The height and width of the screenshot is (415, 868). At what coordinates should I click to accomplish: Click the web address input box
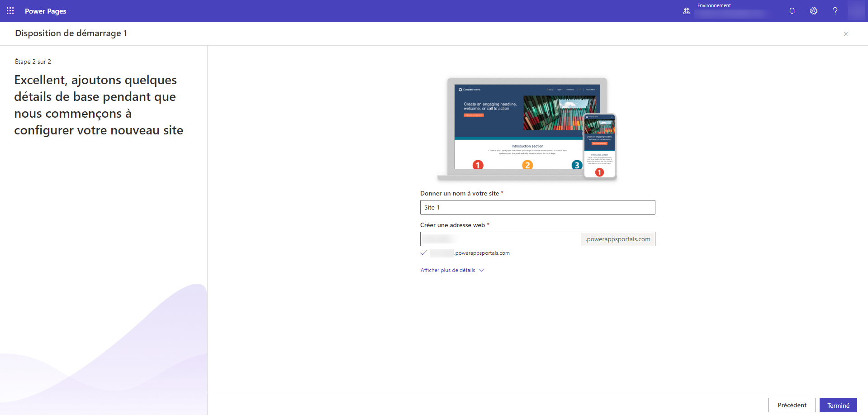[x=500, y=239]
